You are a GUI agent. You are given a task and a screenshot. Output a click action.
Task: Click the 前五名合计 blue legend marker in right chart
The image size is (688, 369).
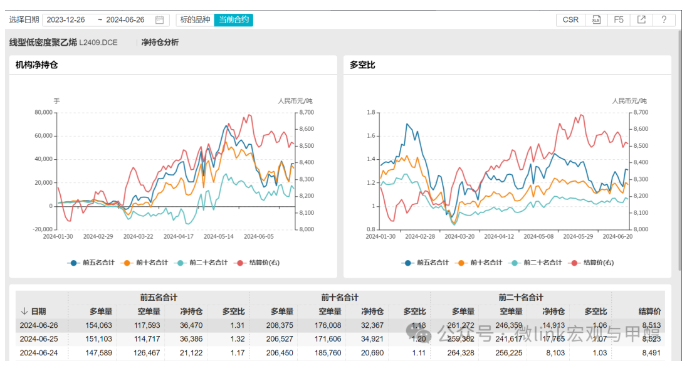408,263
